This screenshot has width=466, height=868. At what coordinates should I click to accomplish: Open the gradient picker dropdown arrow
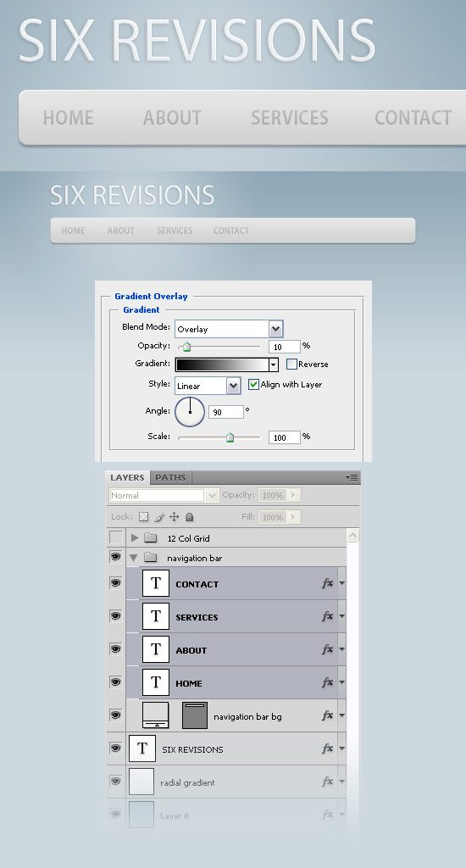click(273, 364)
